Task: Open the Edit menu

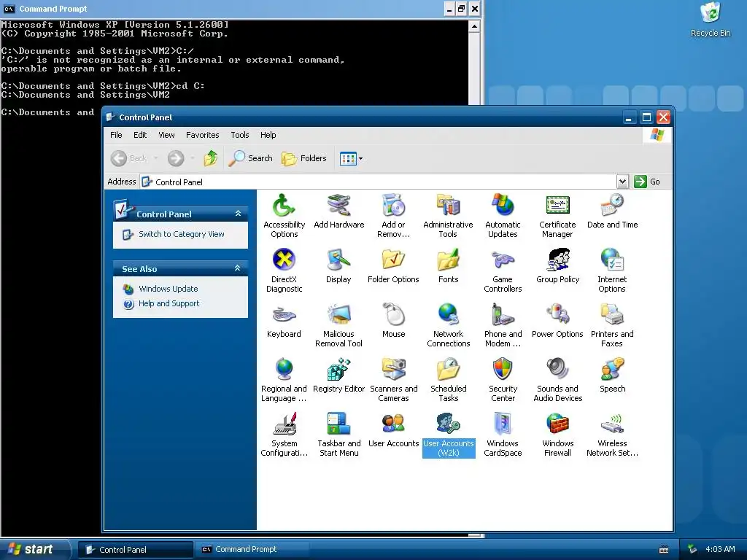Action: (x=140, y=135)
